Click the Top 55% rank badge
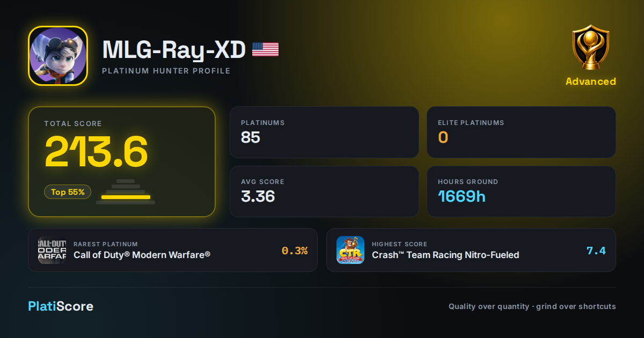This screenshot has width=644, height=338. coord(68,192)
